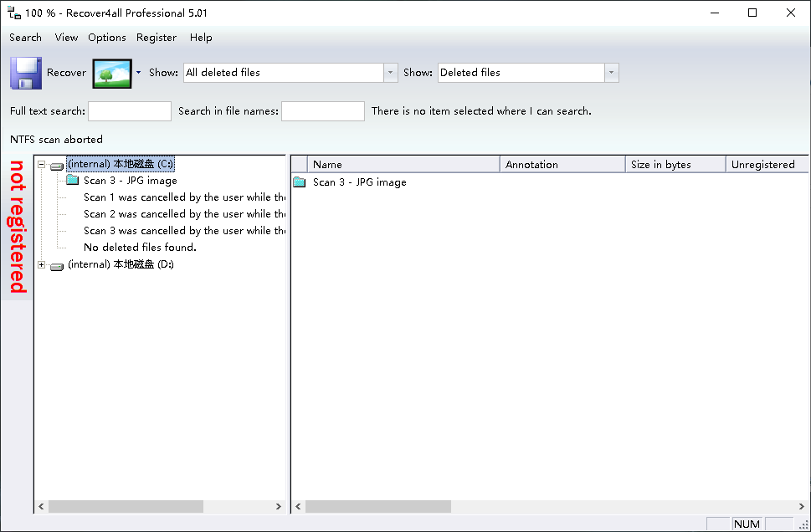Click the window resize grip icon
Image resolution: width=811 pixels, height=532 pixels.
(803, 524)
